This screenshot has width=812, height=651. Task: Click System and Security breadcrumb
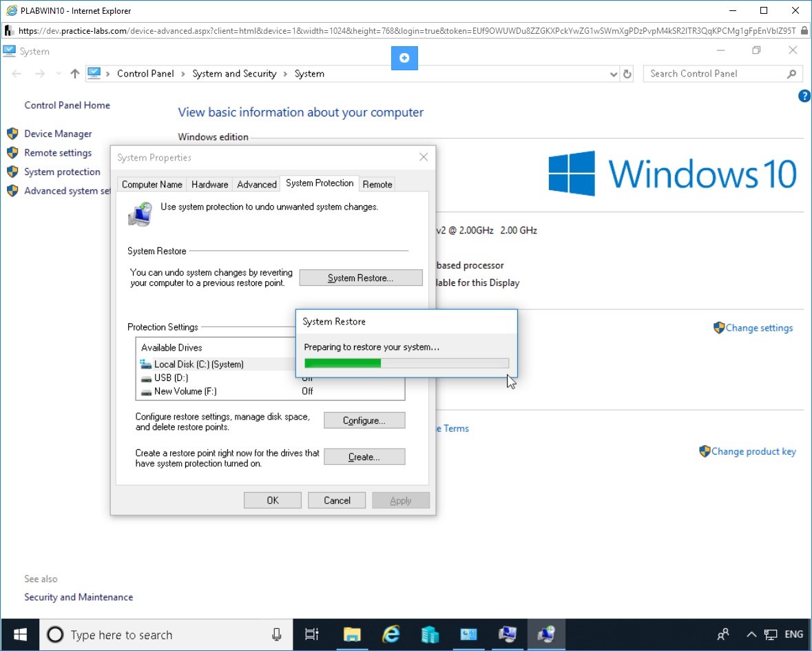234,74
